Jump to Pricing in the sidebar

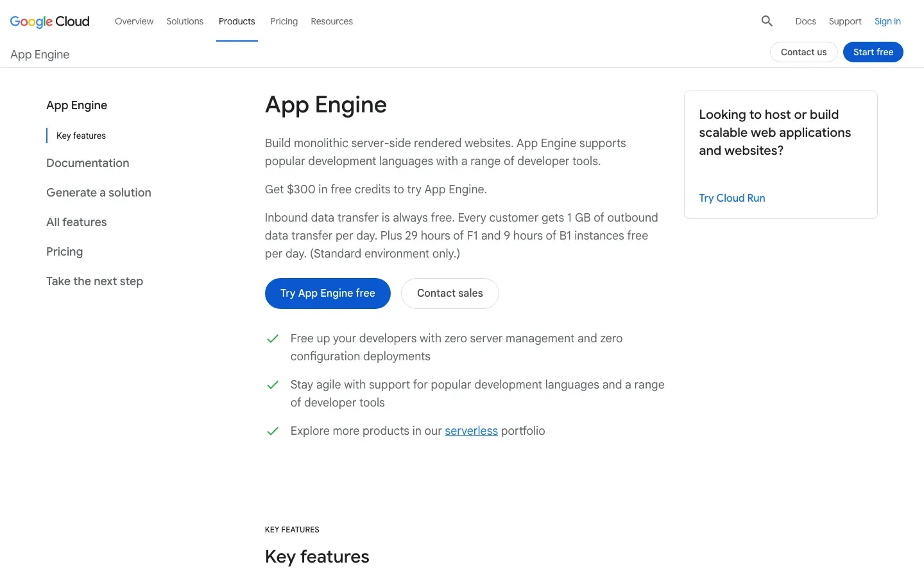(64, 252)
